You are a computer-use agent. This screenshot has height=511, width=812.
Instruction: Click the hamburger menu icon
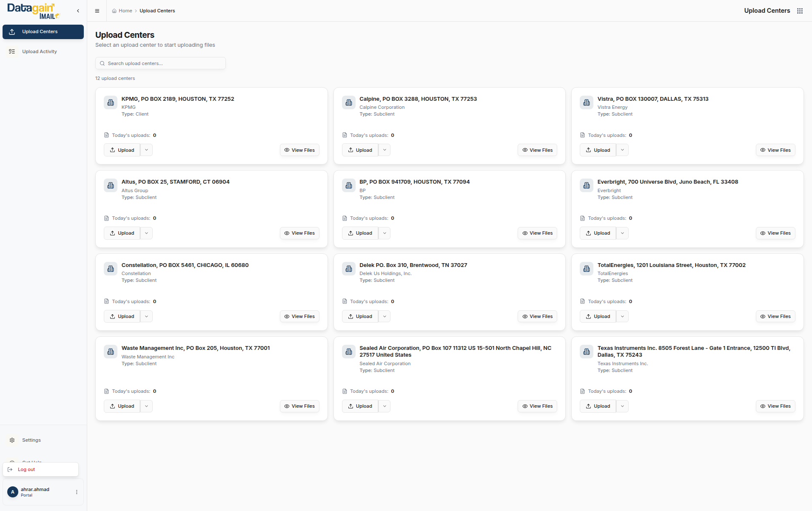click(x=97, y=11)
